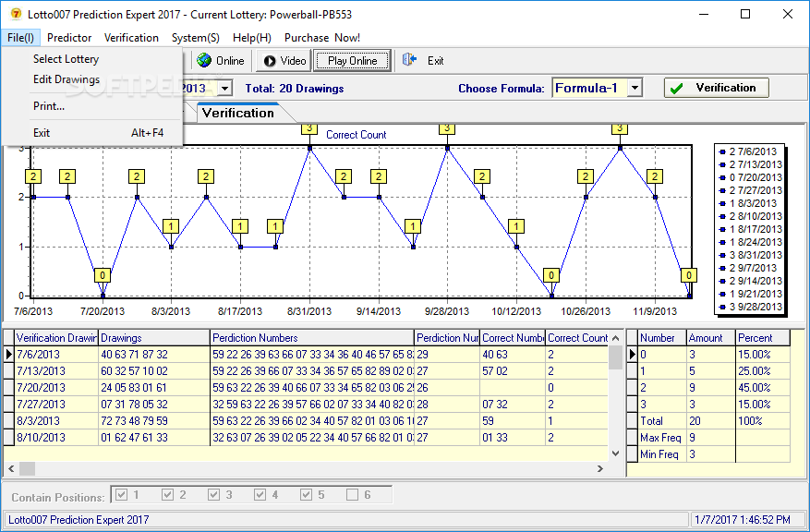Viewport: 810px width, 532px height.
Task: Click the Correct Count column header
Action: point(577,338)
